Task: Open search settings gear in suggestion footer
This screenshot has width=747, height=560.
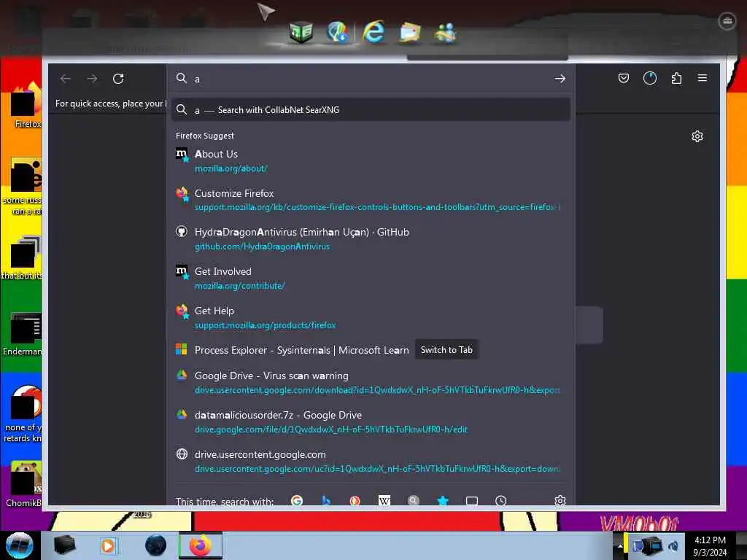Action: pyautogui.click(x=560, y=500)
